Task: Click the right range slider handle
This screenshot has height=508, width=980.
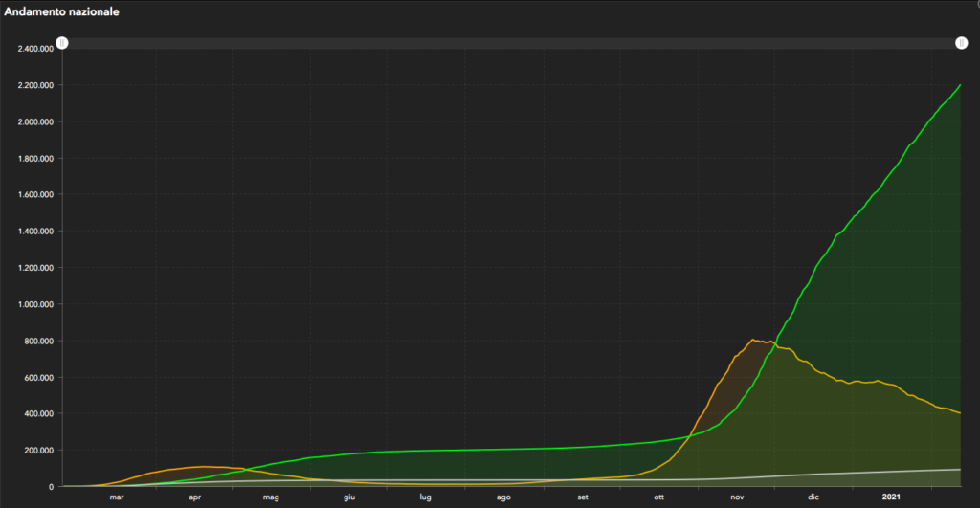Action: (961, 43)
